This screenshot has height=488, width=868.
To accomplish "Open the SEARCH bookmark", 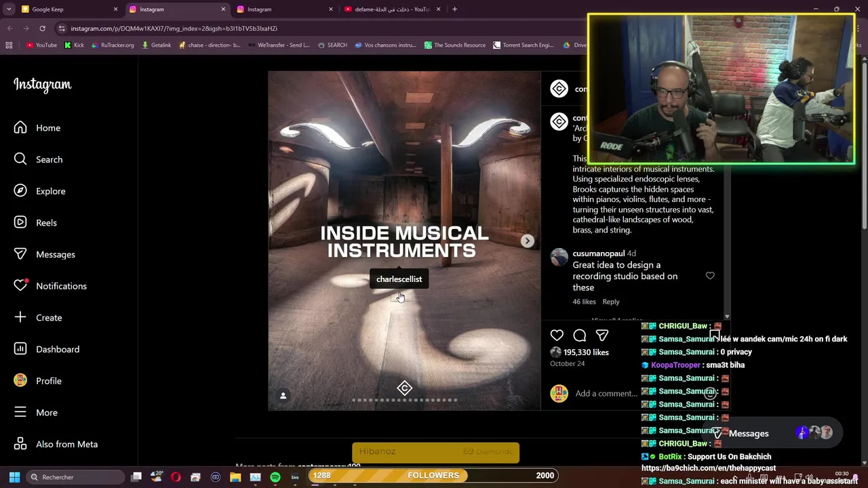I will point(332,45).
